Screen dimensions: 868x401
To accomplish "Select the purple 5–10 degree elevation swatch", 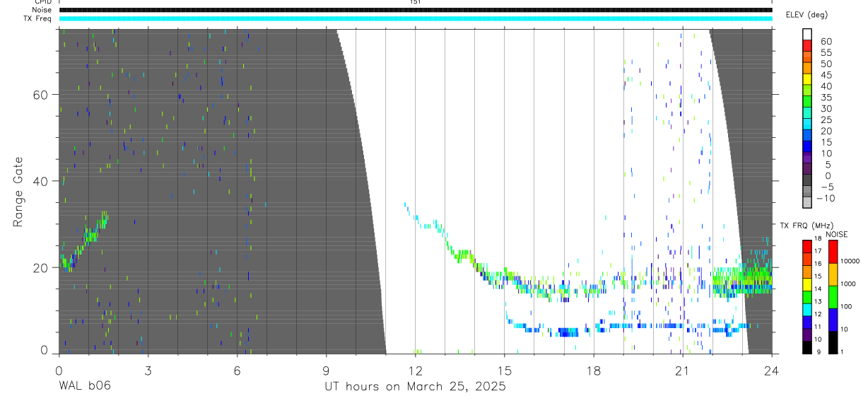I will coord(807,158).
